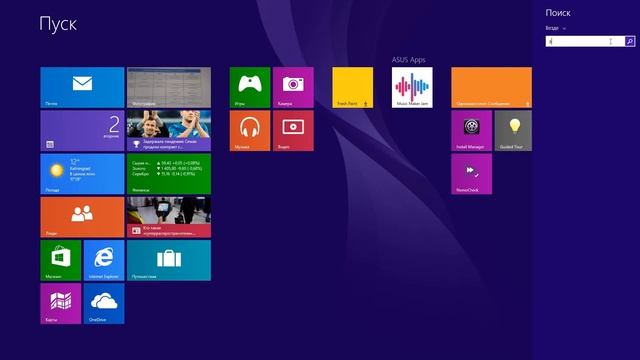
Task: Open the Sports news tile with trophy
Action: pyautogui.click(x=169, y=131)
